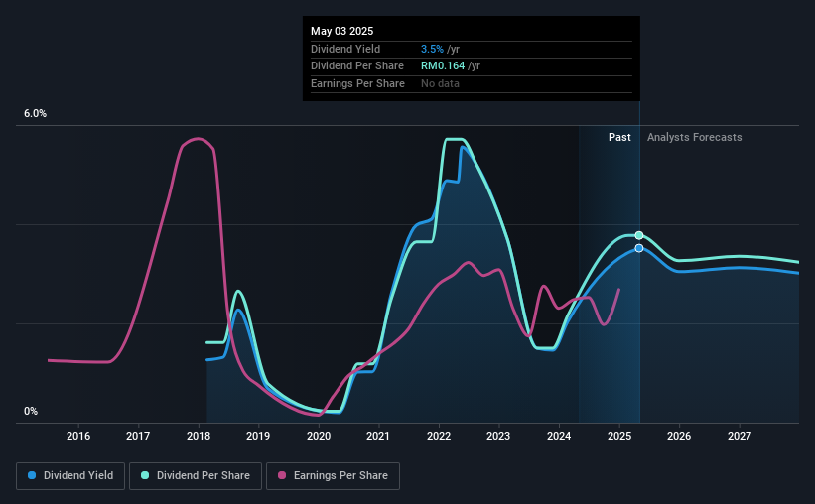This screenshot has width=815, height=504.
Task: Click the Past section label
Action: pos(619,137)
